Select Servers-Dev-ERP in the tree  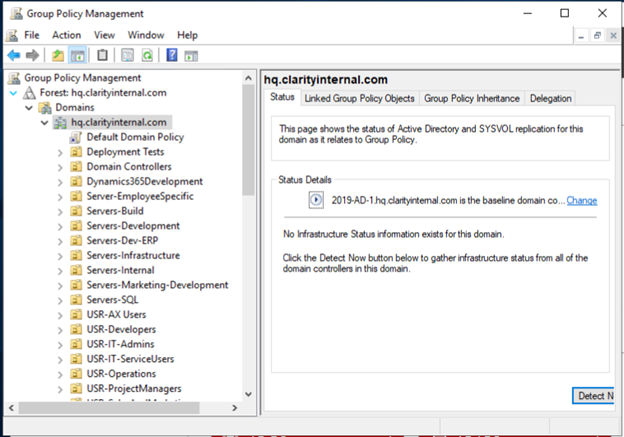pos(122,240)
